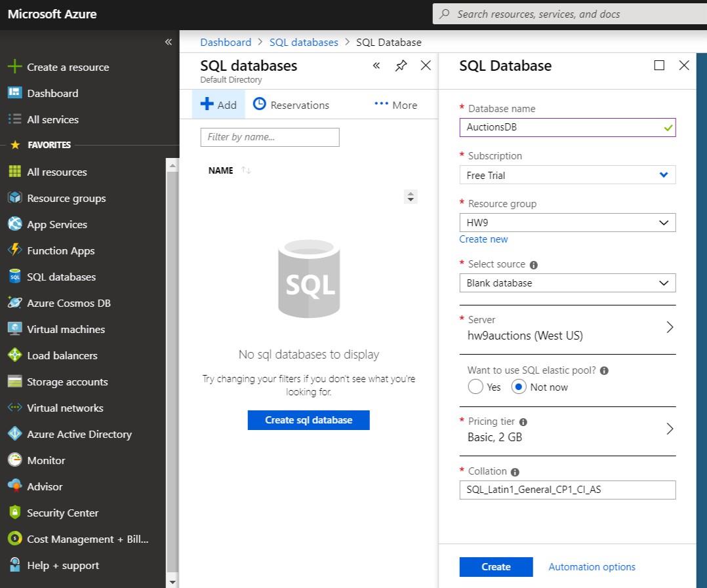
Task: Open the Automation options link
Action: pyautogui.click(x=592, y=567)
